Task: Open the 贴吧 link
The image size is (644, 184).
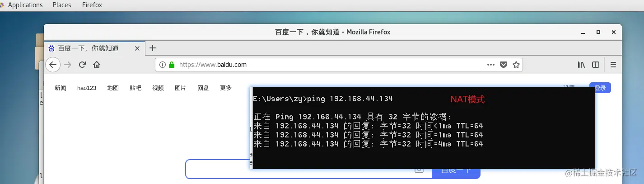Action: pyautogui.click(x=135, y=88)
